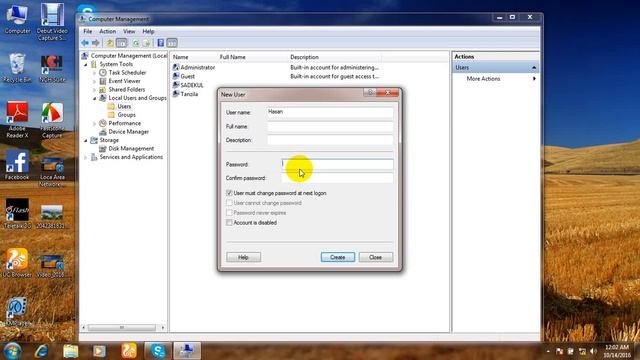
Task: Click the Close button in New User dialog
Action: click(376, 257)
